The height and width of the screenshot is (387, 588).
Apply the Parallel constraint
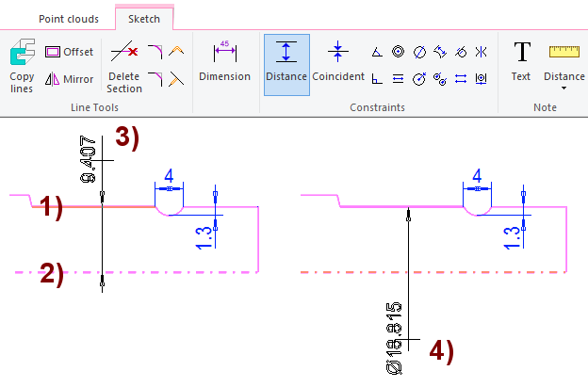point(398,79)
